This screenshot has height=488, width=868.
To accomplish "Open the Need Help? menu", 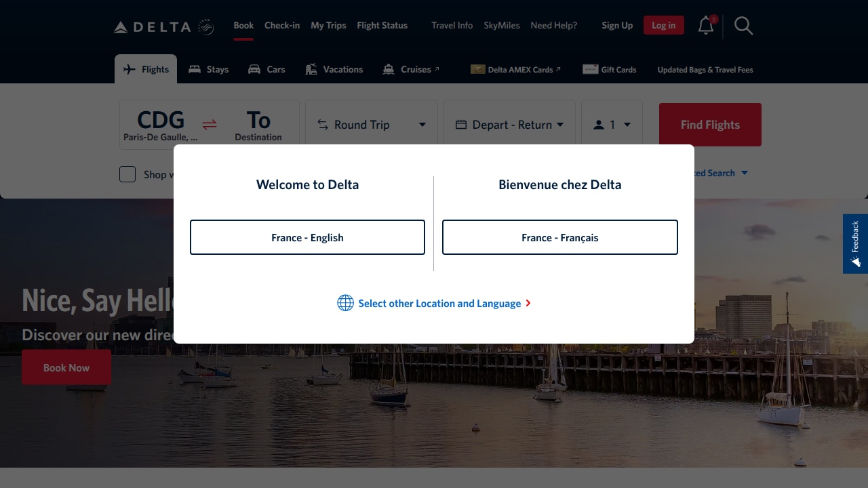I will tap(554, 26).
